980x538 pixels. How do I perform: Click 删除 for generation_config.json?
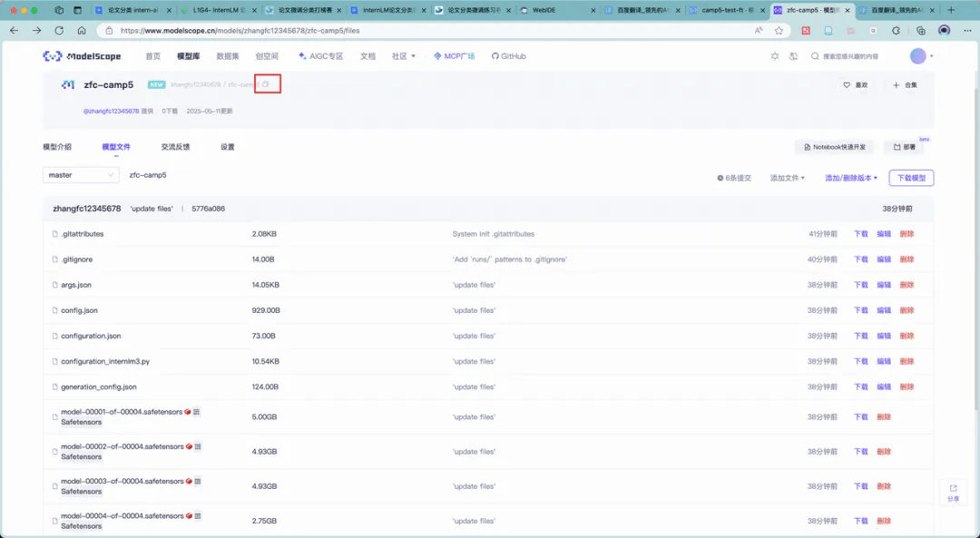tap(906, 386)
